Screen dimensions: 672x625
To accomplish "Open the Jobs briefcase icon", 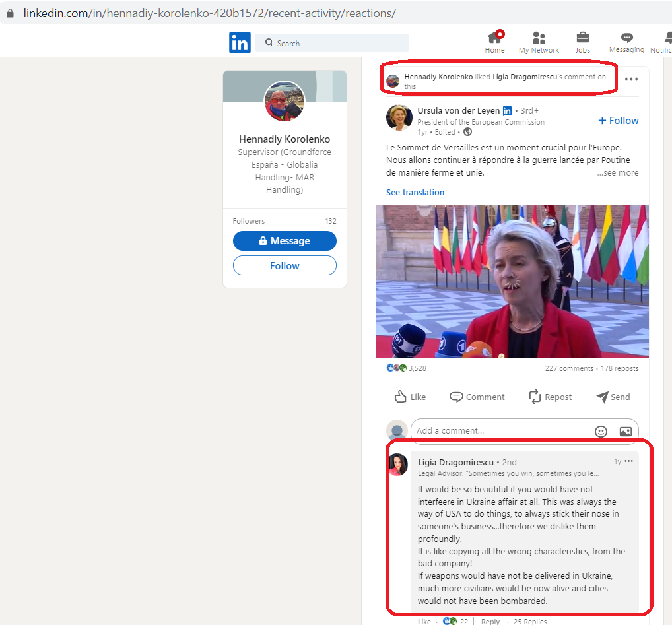I will click(582, 42).
